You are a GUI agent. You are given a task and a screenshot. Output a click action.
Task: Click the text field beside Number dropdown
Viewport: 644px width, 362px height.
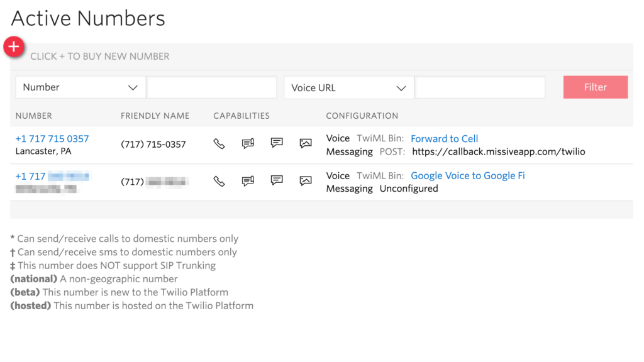click(211, 87)
